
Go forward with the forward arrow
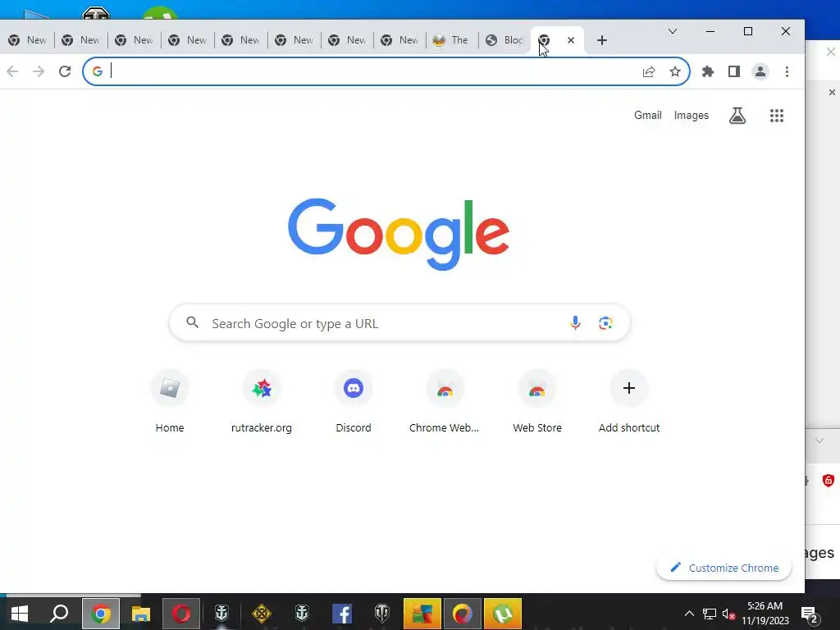point(39,71)
